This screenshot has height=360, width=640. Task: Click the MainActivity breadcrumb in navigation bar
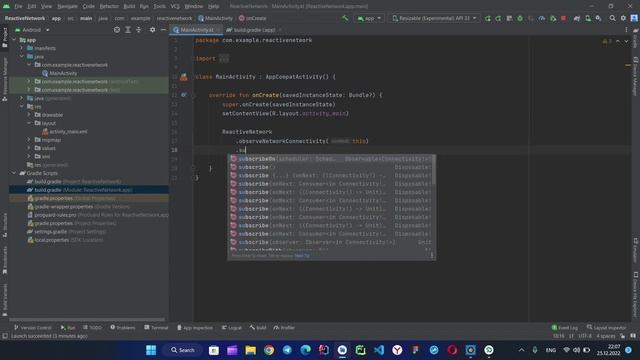point(216,18)
